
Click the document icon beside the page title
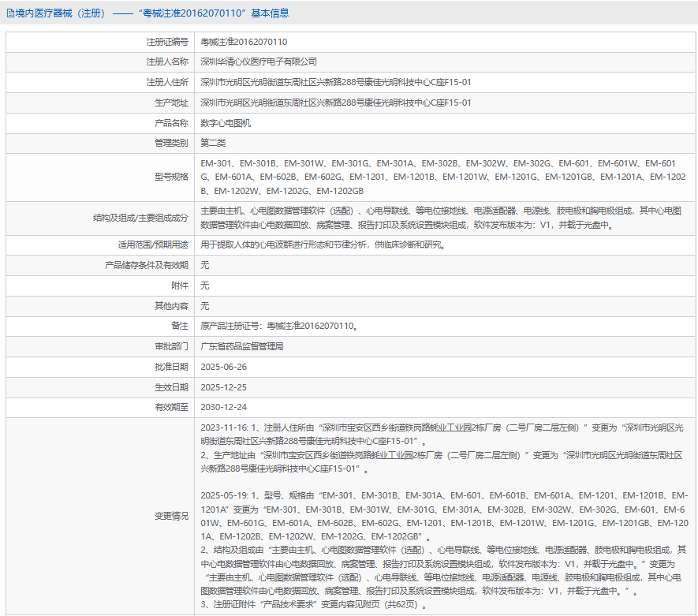10,13
